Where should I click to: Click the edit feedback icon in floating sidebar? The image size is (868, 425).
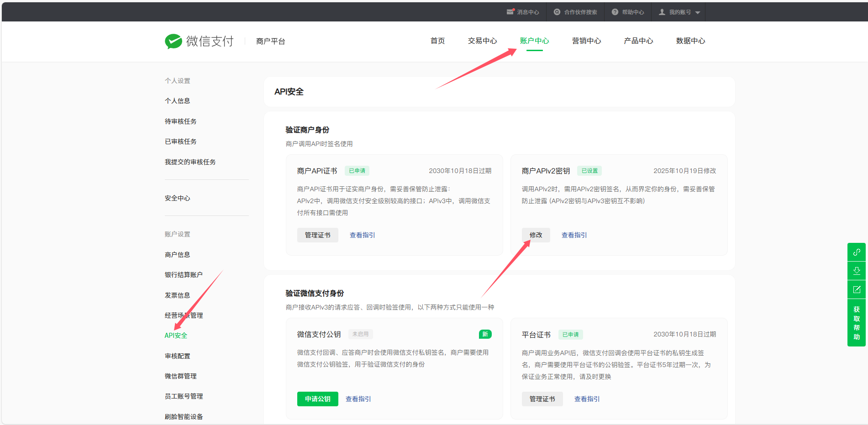[x=856, y=289]
